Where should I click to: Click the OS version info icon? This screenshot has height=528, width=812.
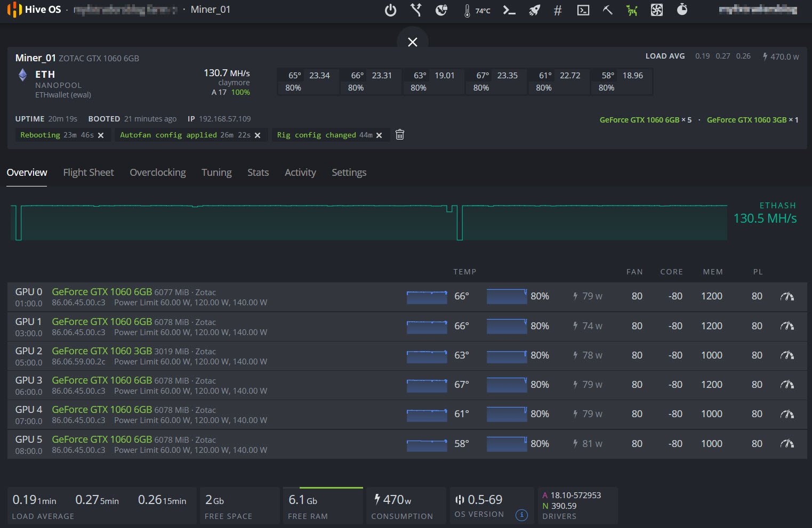coord(521,515)
